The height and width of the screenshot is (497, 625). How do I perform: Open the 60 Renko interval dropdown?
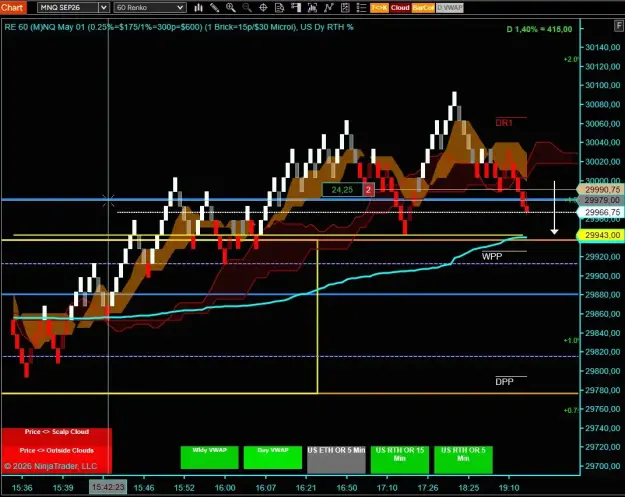[150, 8]
